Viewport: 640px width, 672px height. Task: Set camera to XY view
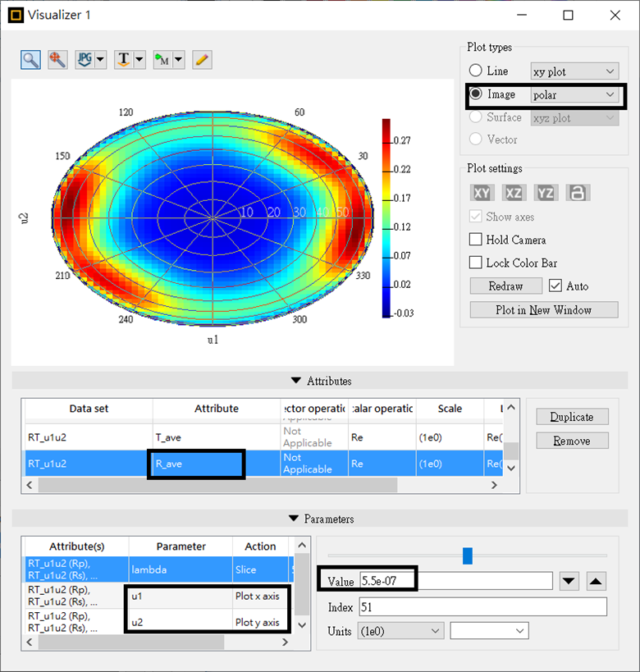[482, 193]
